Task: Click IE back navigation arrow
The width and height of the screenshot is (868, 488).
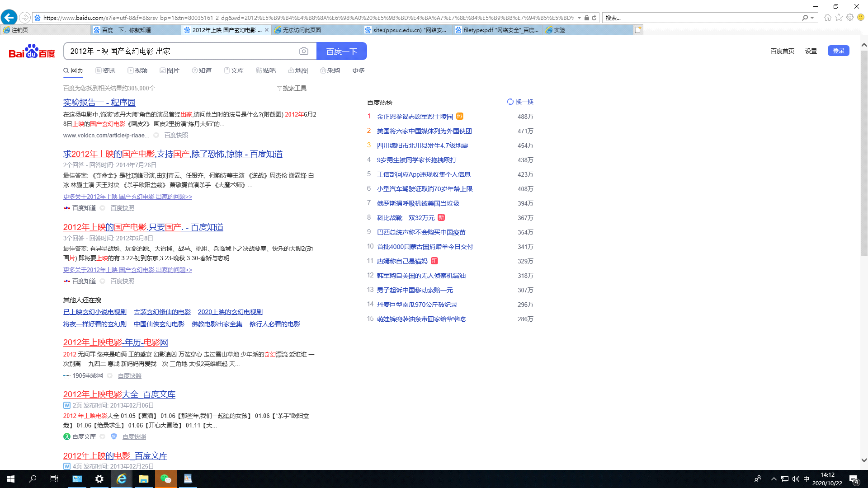Action: [x=9, y=18]
